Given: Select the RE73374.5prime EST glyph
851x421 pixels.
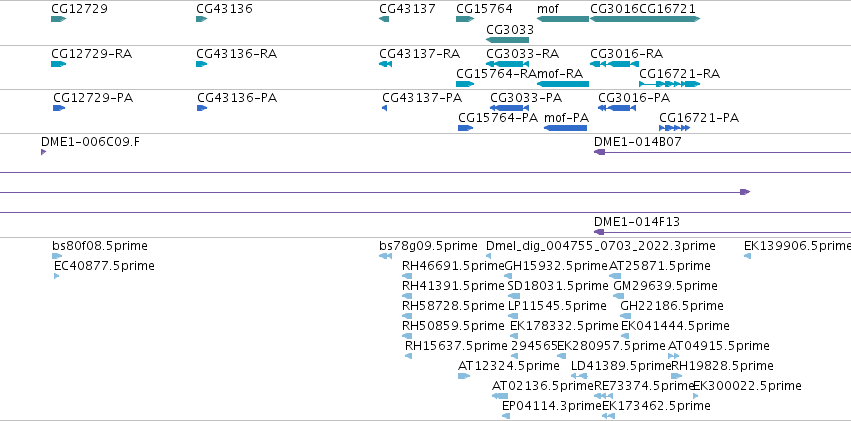Looking at the screenshot, I should [604, 396].
